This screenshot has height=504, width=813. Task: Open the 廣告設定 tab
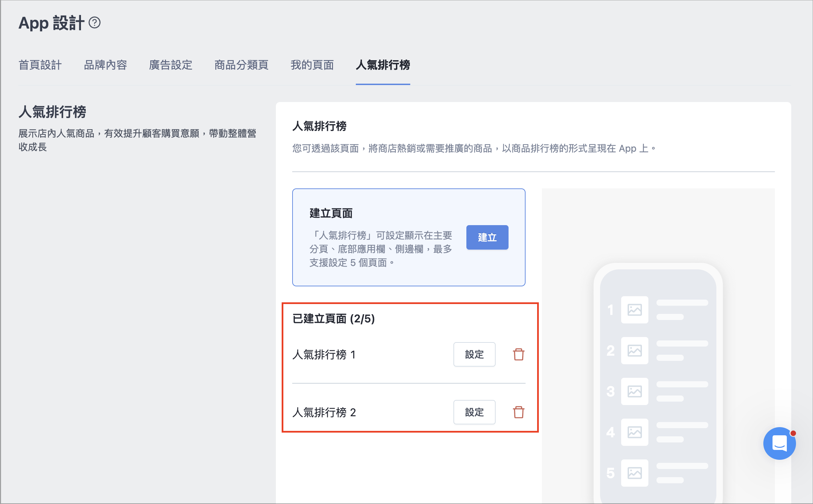(171, 65)
